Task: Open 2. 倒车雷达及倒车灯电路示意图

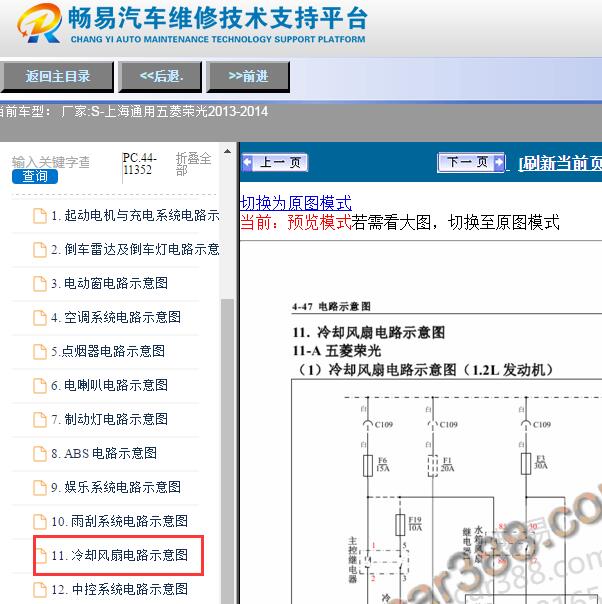Action: coord(135,250)
